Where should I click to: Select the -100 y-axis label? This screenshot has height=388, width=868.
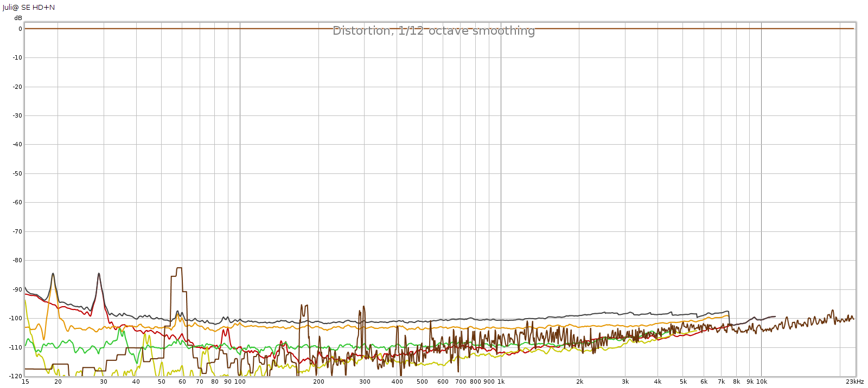[x=16, y=318]
